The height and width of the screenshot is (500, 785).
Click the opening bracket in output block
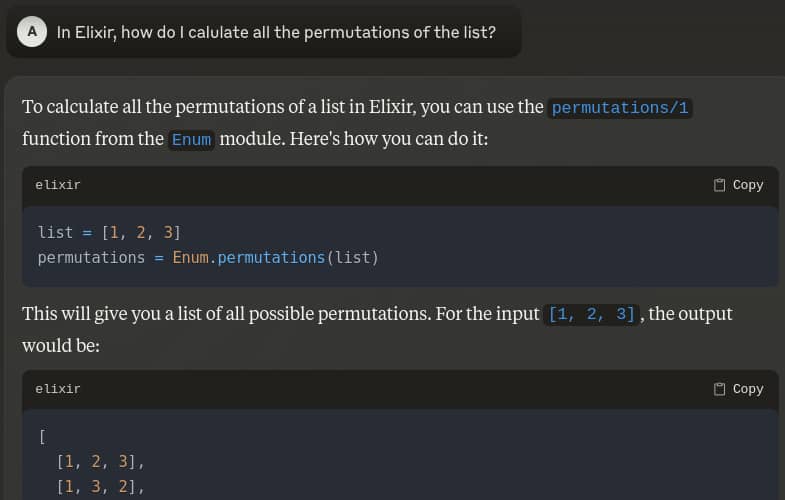(41, 436)
